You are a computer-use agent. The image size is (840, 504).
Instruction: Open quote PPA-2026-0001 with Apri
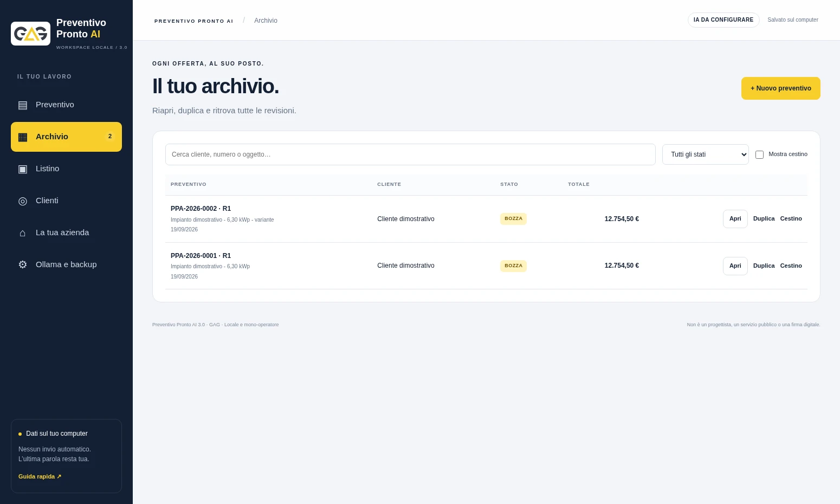point(735,266)
